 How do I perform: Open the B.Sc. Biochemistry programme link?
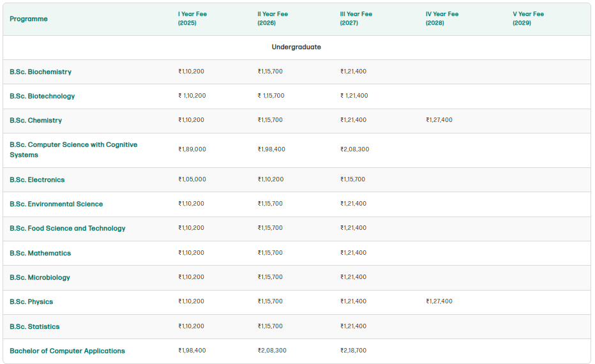click(x=40, y=72)
